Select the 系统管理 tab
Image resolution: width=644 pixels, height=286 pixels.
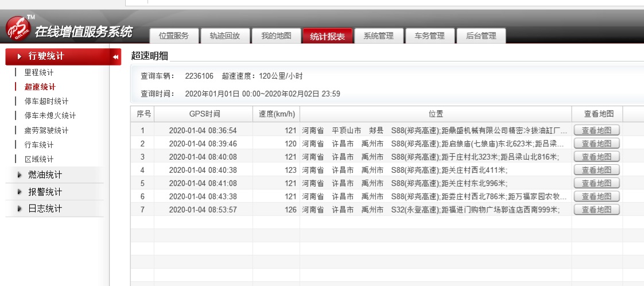point(378,36)
